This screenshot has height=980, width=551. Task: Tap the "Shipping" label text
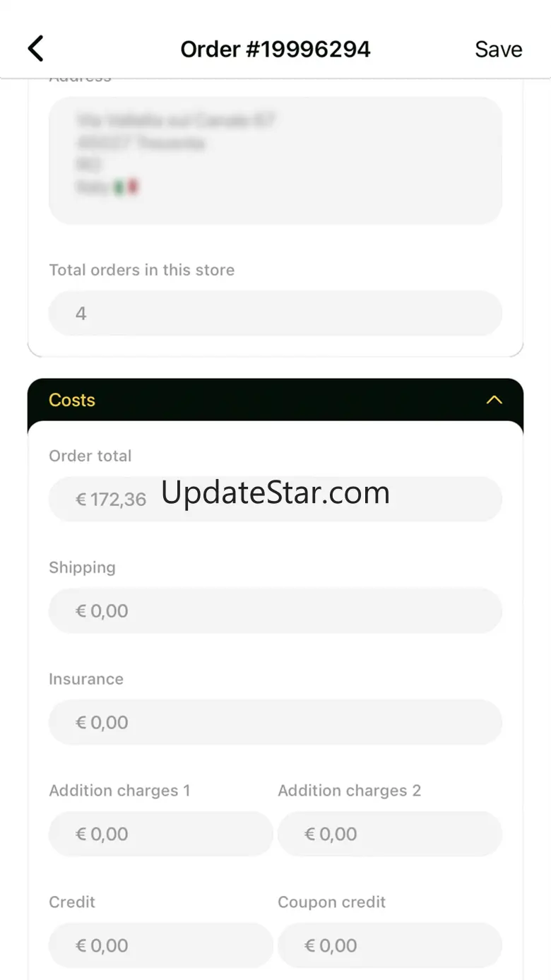pos(82,567)
